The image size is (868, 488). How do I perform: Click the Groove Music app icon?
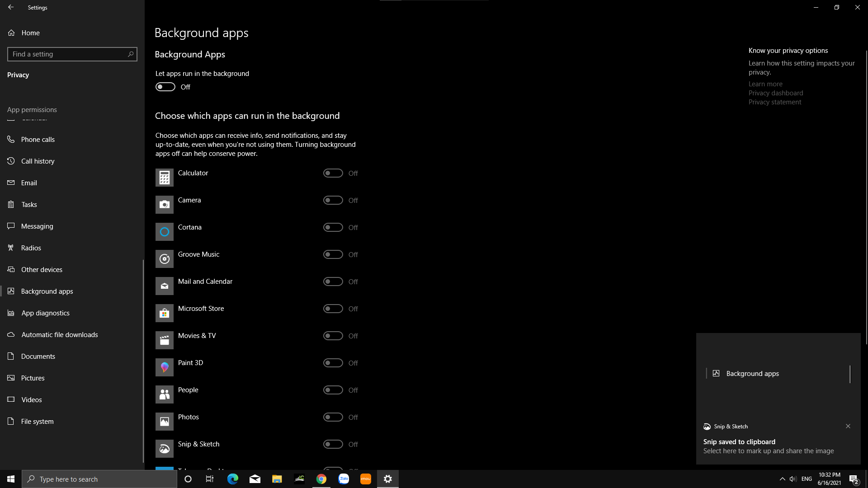tap(165, 259)
